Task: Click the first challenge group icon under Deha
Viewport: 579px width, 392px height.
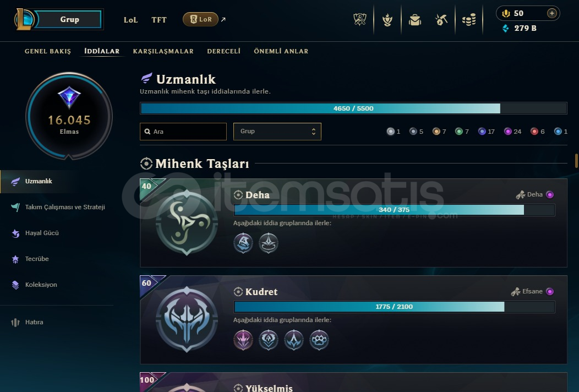Action: coord(243,243)
